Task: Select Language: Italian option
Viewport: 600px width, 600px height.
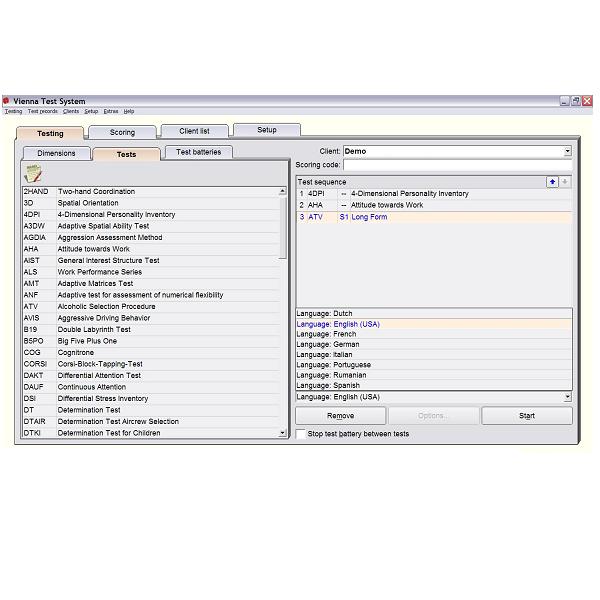Action: coord(434,355)
